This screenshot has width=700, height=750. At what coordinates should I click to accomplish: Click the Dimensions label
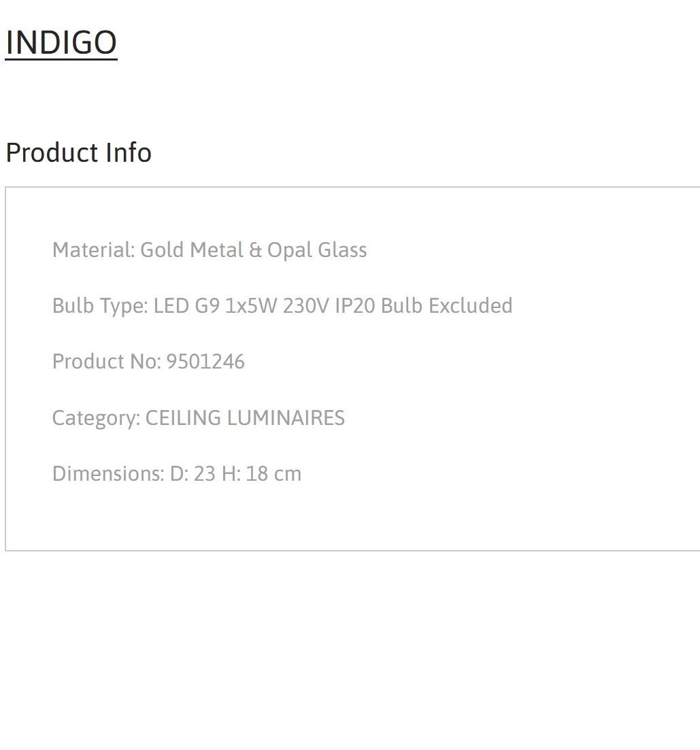tap(107, 473)
